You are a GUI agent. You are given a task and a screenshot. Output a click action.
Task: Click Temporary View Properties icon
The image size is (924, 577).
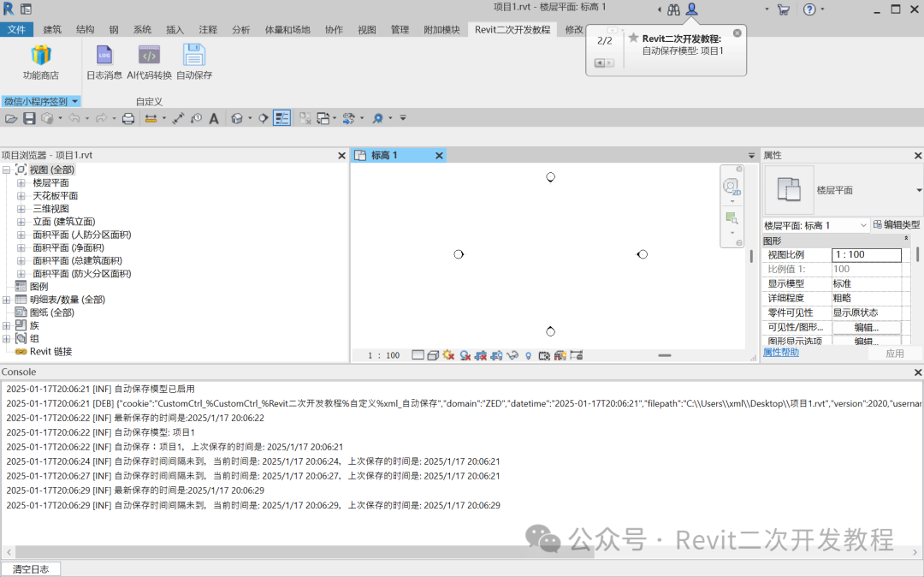pos(544,355)
